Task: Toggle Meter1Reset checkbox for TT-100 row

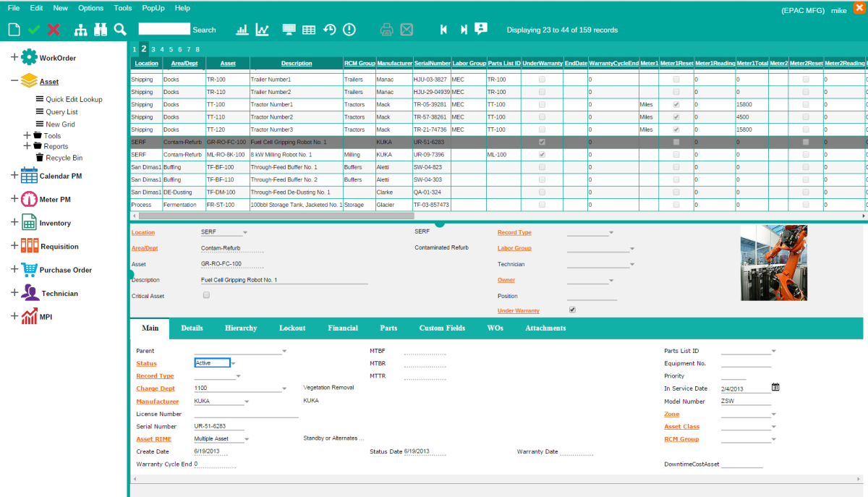Action: pos(676,105)
